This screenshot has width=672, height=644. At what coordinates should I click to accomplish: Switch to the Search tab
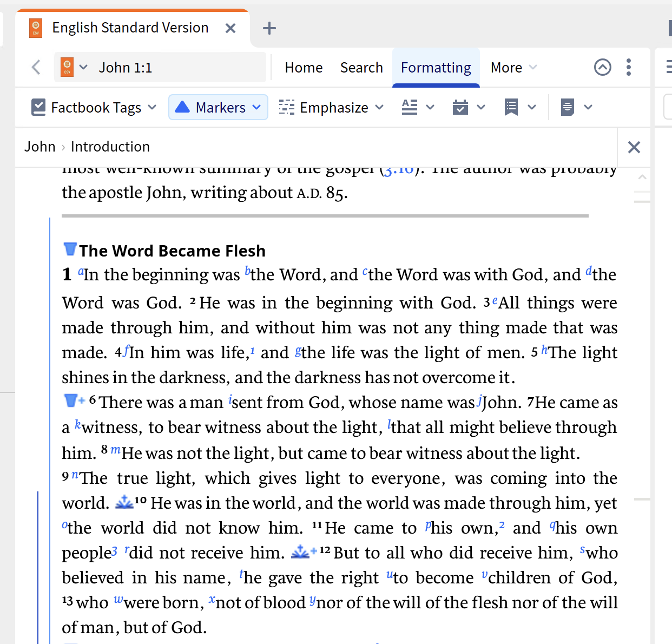[x=361, y=68]
